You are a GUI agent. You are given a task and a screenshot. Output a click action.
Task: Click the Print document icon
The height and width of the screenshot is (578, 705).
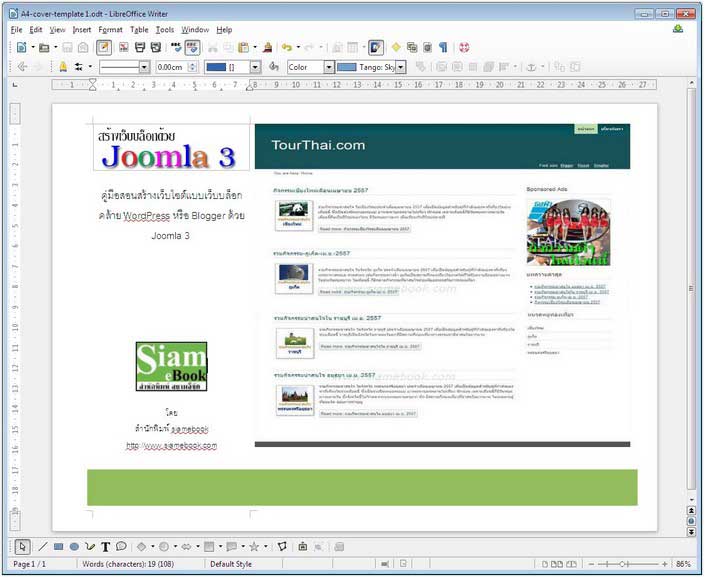[140, 47]
